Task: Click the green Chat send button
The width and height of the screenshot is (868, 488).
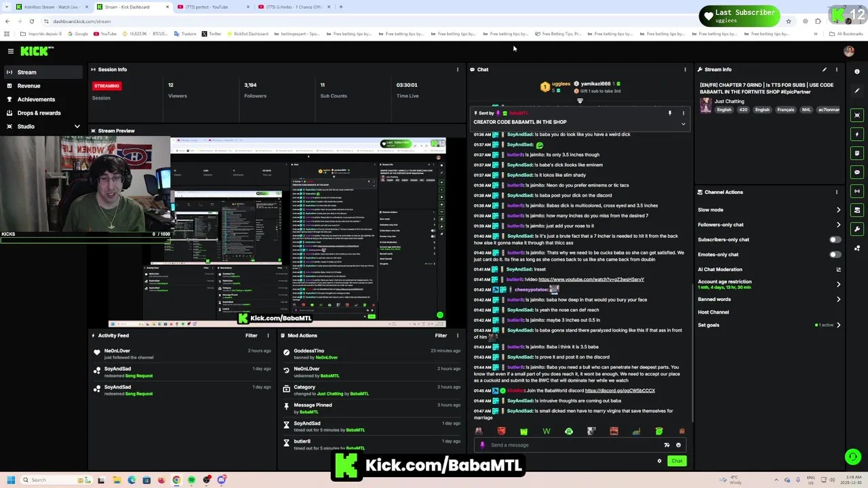Action: click(677, 461)
